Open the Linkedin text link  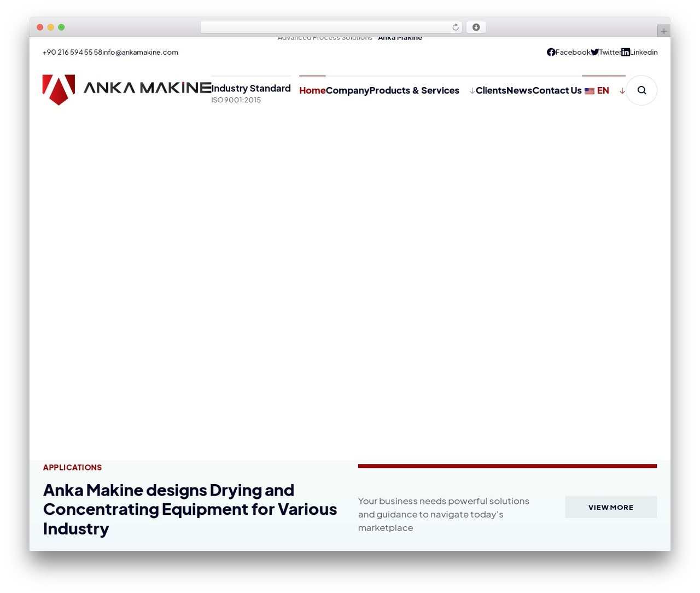click(x=644, y=52)
